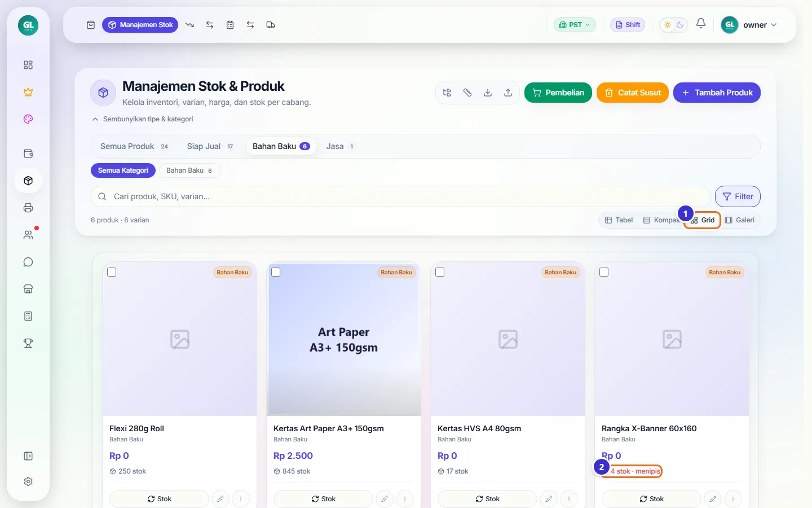
Task: Open the delivery truck icon in top bar
Action: (x=271, y=25)
